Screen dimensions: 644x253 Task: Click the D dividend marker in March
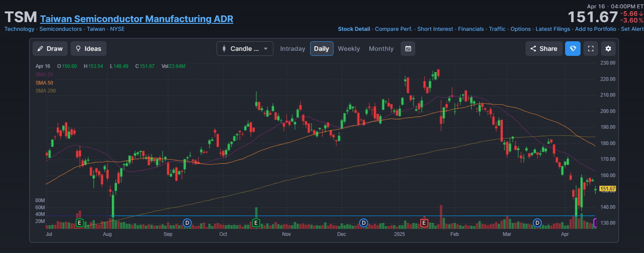click(x=537, y=223)
